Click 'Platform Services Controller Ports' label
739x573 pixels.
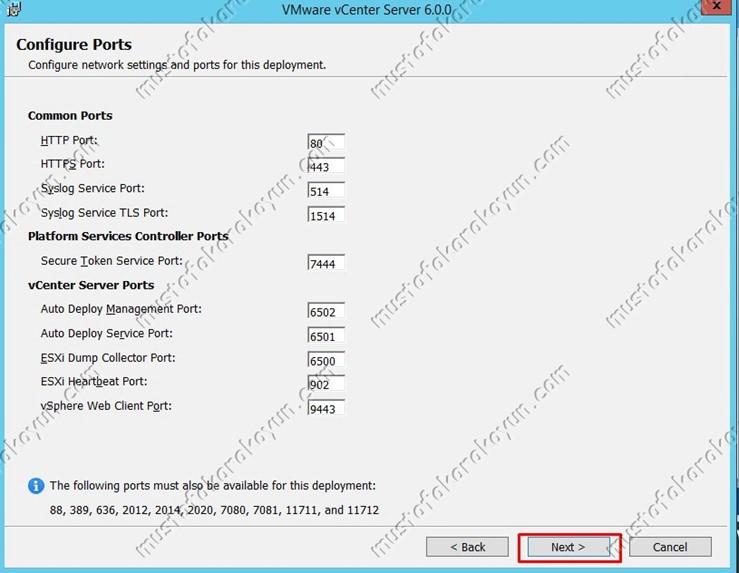tap(128, 236)
